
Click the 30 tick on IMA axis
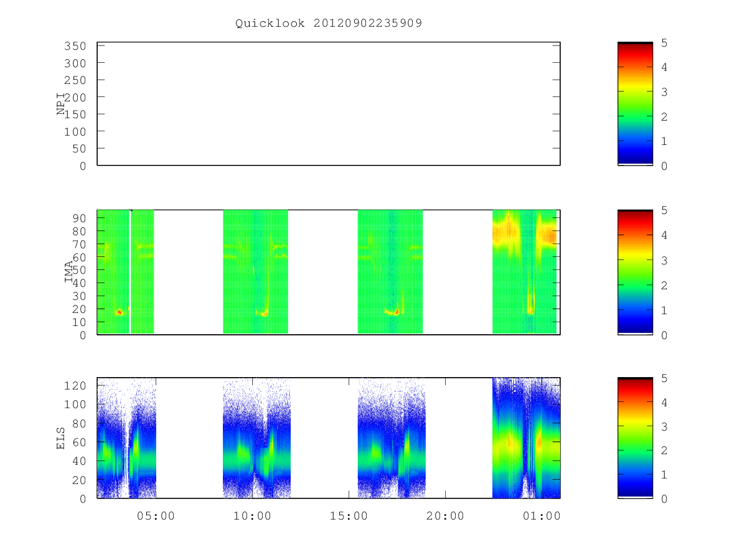click(79, 296)
